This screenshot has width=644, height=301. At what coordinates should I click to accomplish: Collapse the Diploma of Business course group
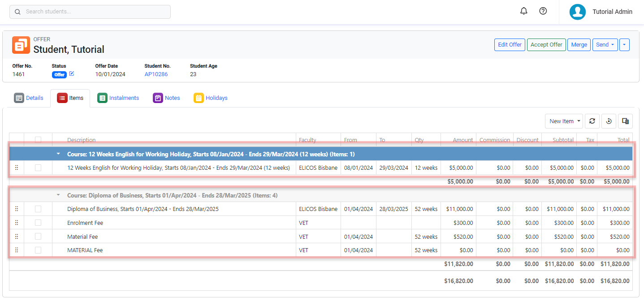pos(58,195)
